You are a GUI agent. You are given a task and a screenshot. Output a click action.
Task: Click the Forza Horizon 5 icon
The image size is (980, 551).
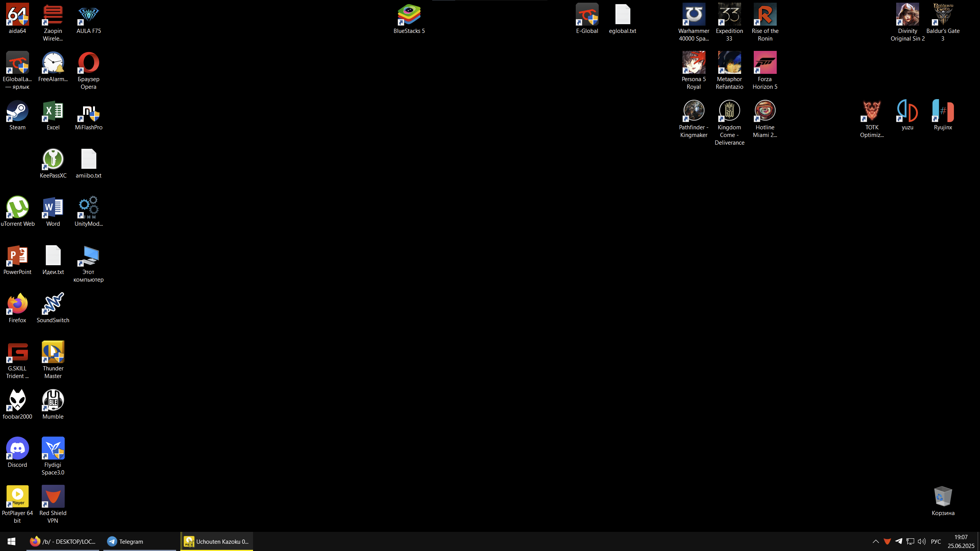[x=764, y=63]
